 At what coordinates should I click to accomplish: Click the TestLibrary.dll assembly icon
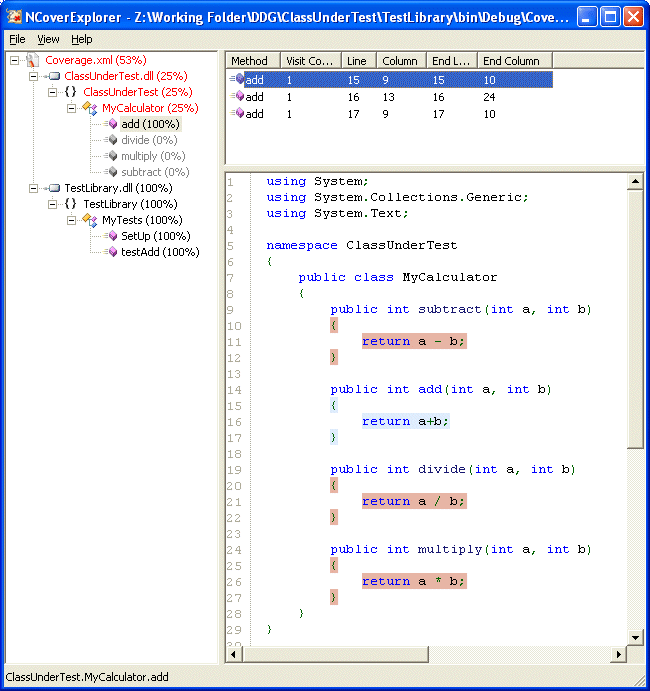(54, 188)
